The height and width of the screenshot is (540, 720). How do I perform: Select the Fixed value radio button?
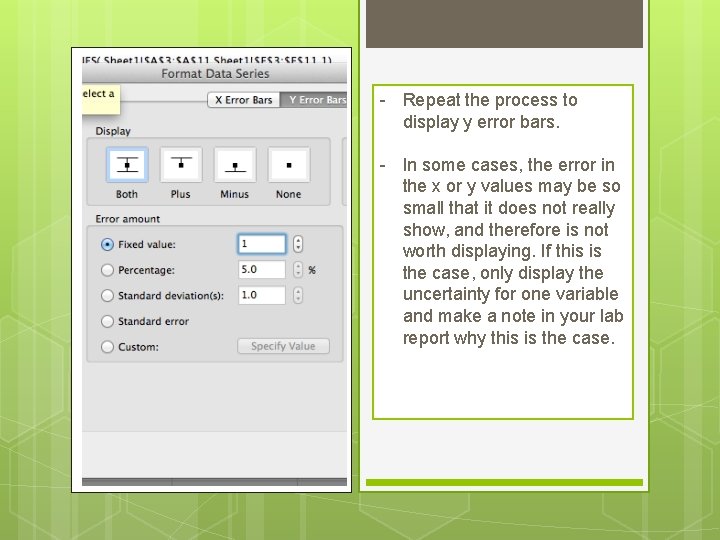click(x=107, y=244)
